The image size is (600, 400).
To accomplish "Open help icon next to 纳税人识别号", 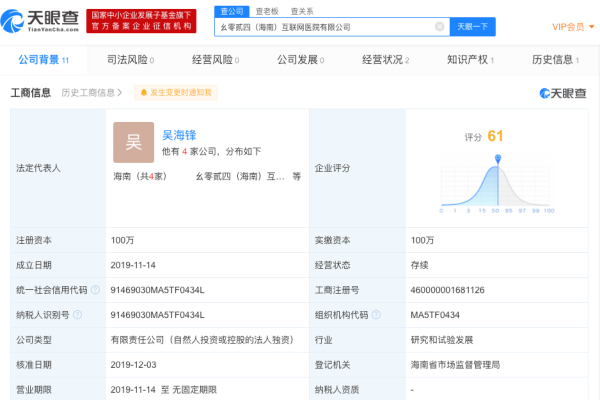I will (x=77, y=315).
